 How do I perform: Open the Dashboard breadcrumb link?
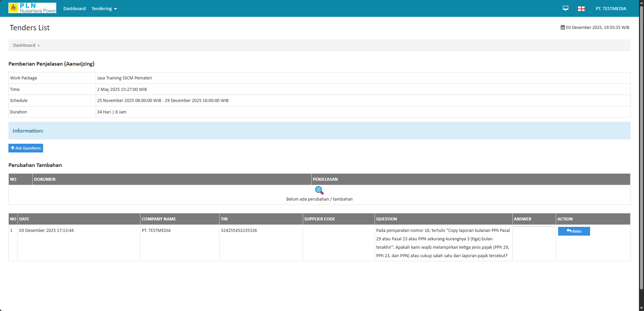click(x=24, y=45)
